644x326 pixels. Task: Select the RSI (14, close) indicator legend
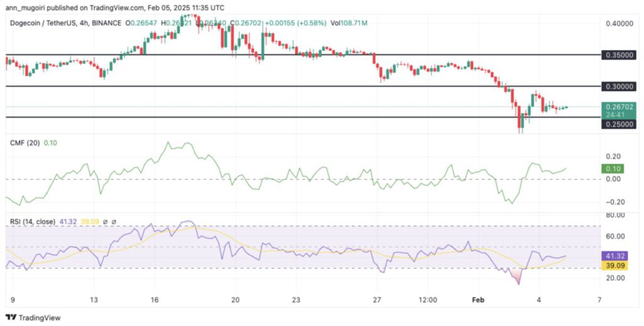(33, 222)
